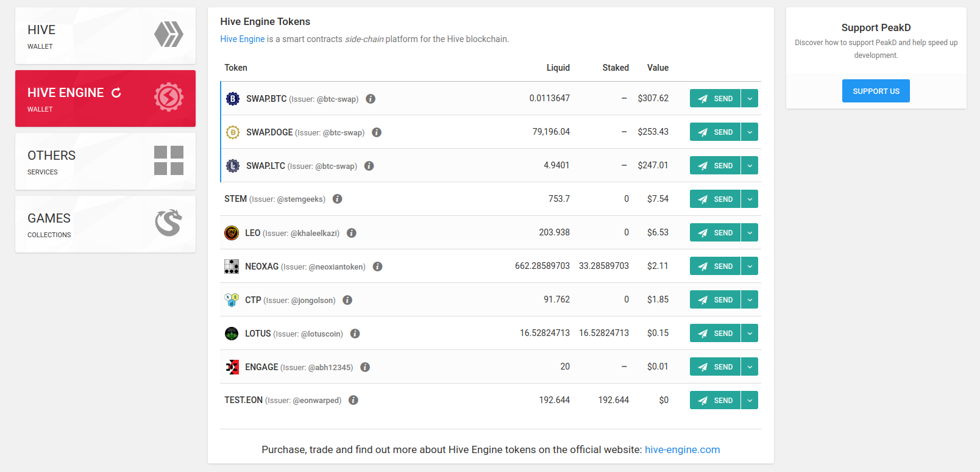
Task: Expand the NEOXAG send options dropdown
Action: pos(750,266)
